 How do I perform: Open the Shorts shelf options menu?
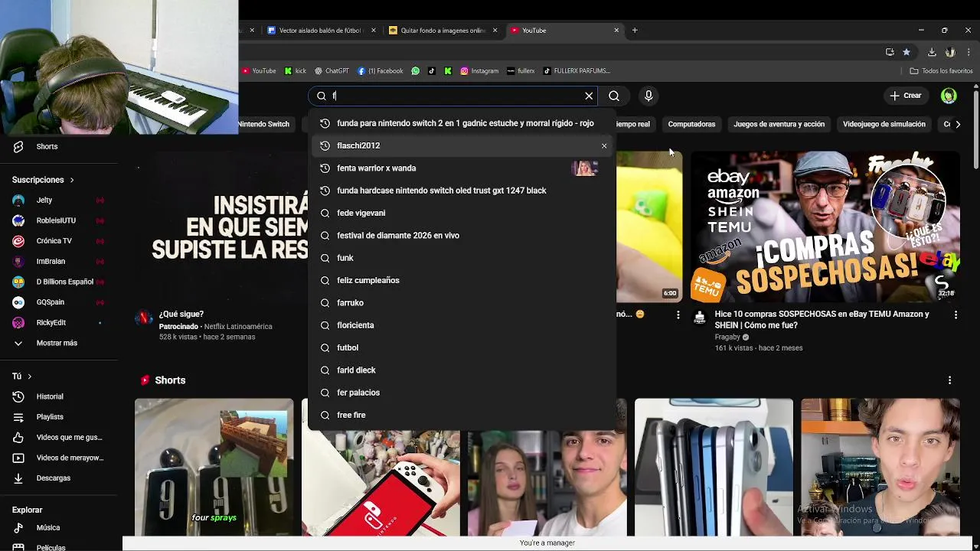(x=949, y=380)
